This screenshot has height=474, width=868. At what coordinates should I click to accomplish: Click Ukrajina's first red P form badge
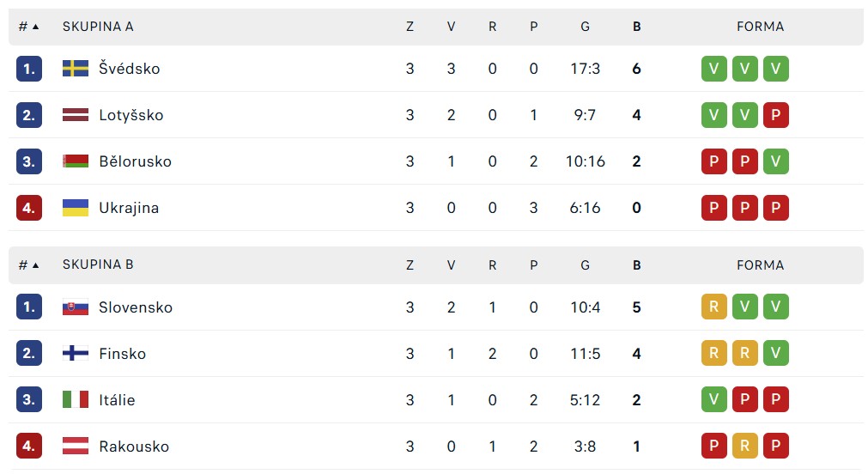714,208
